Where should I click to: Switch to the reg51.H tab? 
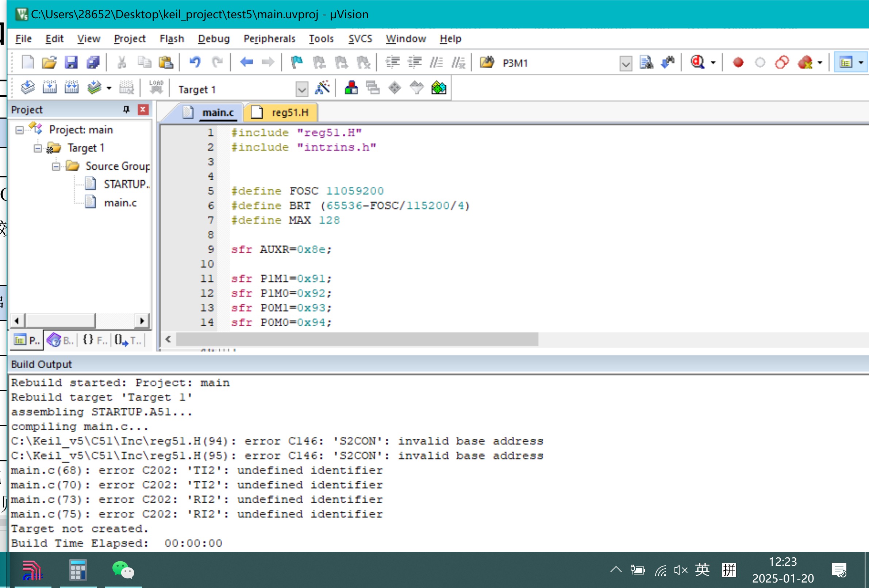tap(280, 112)
